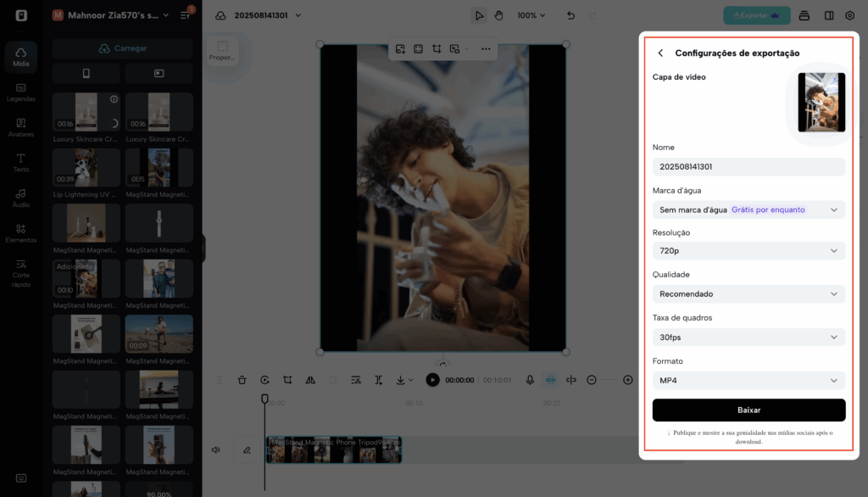The image size is (868, 497).
Task: Click the Baixar download button
Action: pos(748,410)
